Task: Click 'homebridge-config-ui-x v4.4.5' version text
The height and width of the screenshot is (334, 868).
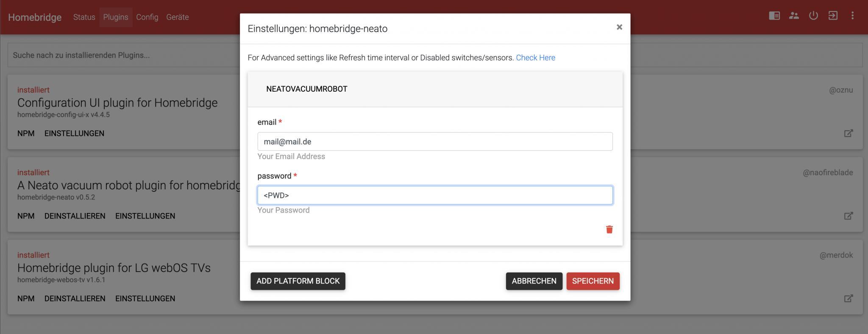Action: pos(64,115)
